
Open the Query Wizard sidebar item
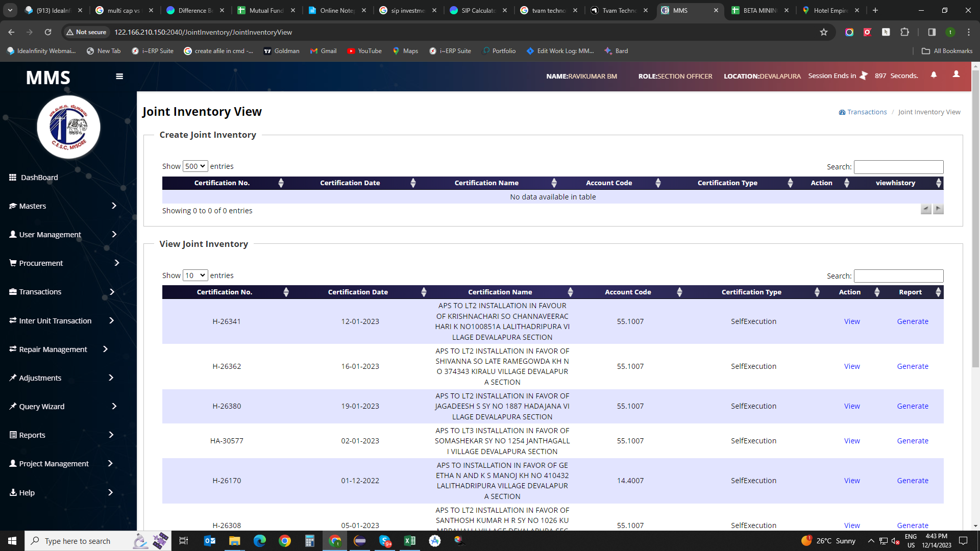tap(63, 407)
